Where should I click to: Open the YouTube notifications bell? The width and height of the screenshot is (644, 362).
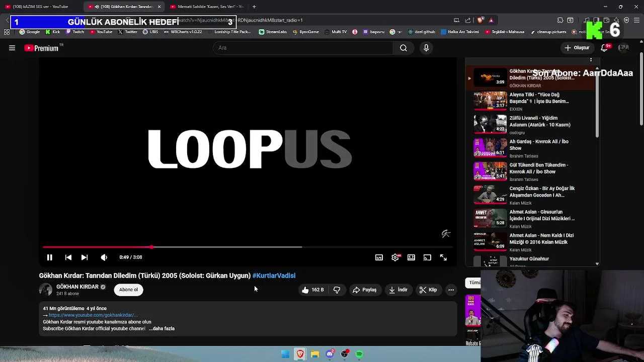pyautogui.click(x=604, y=48)
